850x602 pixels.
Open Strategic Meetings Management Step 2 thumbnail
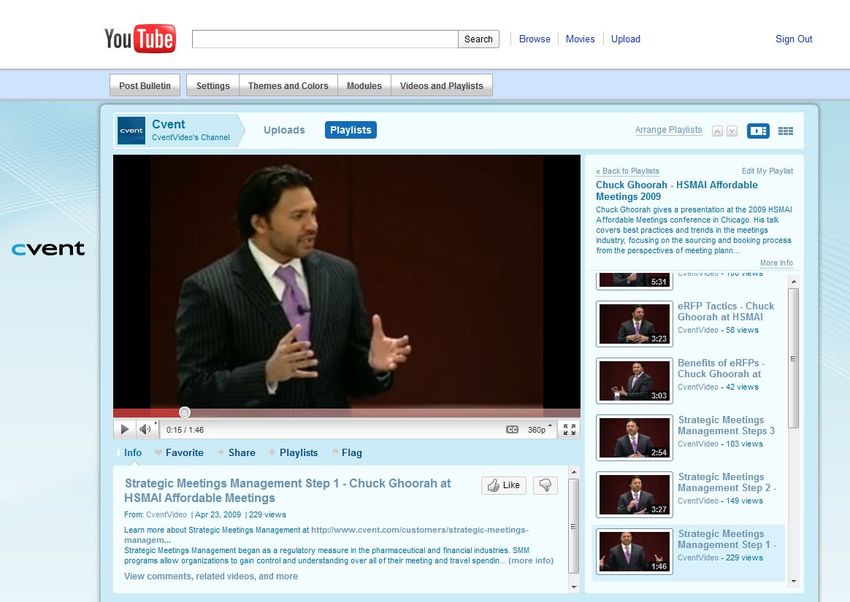(634, 495)
